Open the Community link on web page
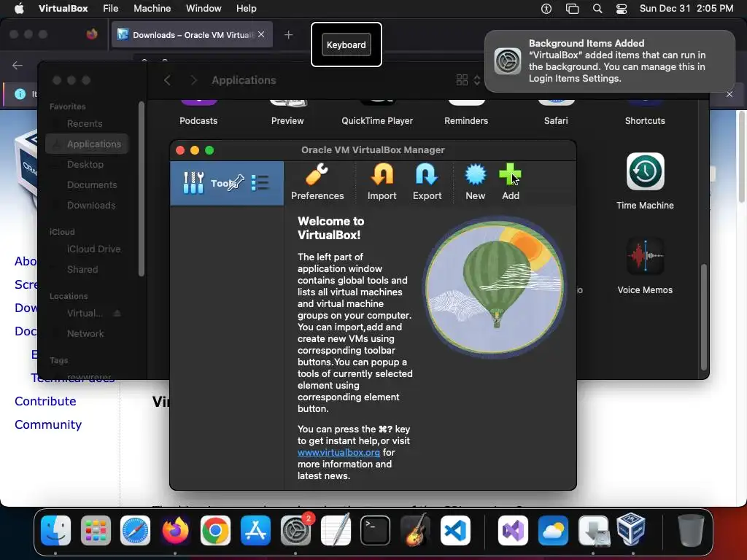The width and height of the screenshot is (747, 560). click(48, 424)
